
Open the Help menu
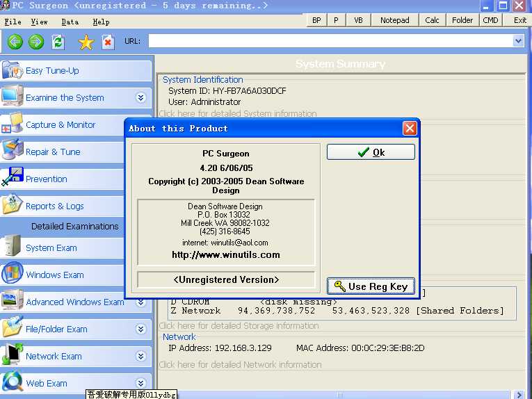click(x=101, y=22)
